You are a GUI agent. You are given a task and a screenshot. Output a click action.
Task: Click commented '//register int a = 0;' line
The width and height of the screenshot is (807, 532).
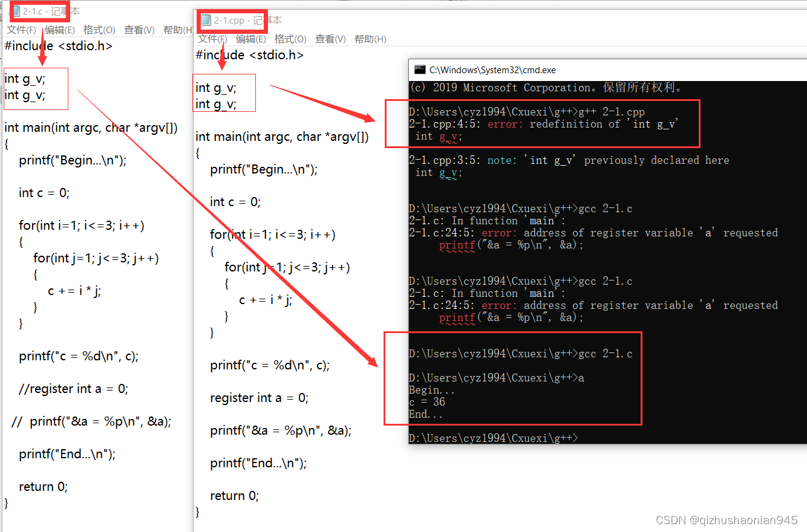coord(73,389)
